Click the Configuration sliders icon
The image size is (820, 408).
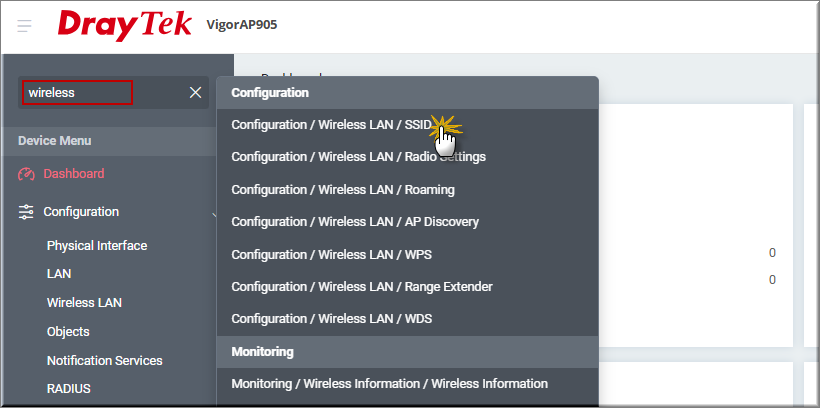[27, 212]
